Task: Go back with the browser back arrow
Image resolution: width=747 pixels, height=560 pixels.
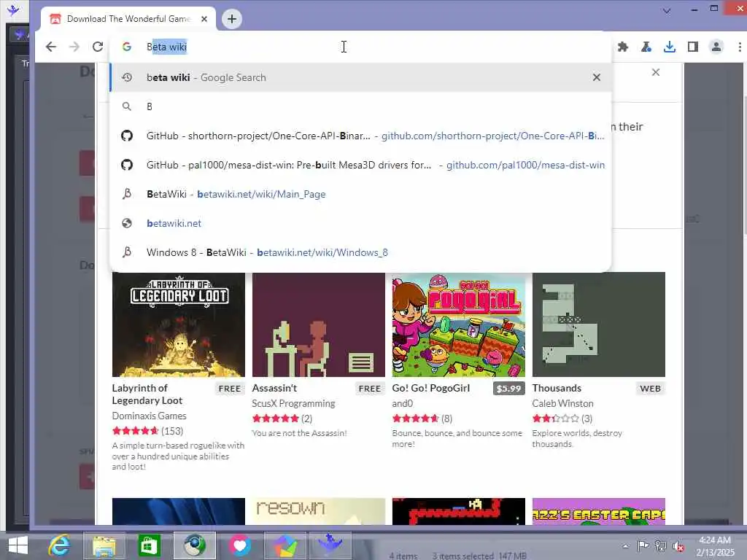Action: (x=51, y=47)
